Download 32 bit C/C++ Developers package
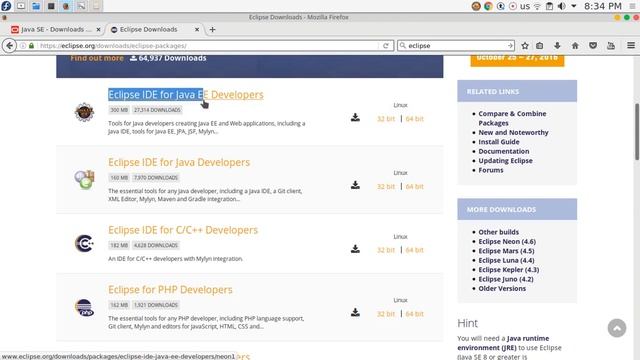Screen dimensions: 640x360 (386, 250)
